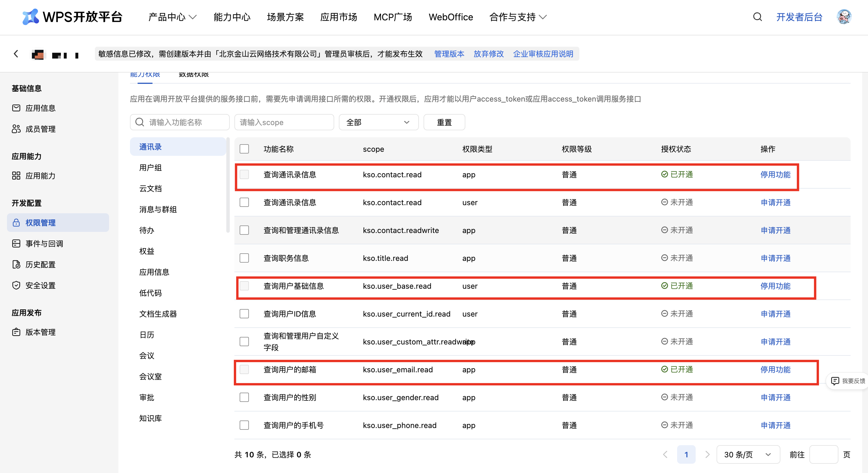Open 版本管理 in the sidebar

(40, 332)
